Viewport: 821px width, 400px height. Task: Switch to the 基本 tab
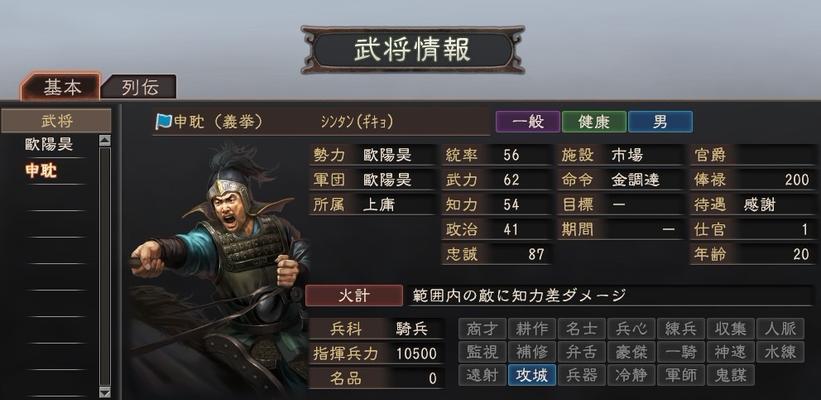(x=62, y=87)
